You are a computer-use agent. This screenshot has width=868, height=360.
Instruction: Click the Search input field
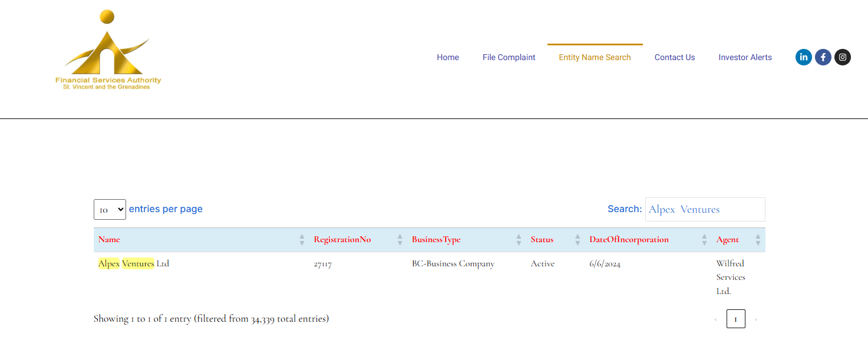[705, 209]
